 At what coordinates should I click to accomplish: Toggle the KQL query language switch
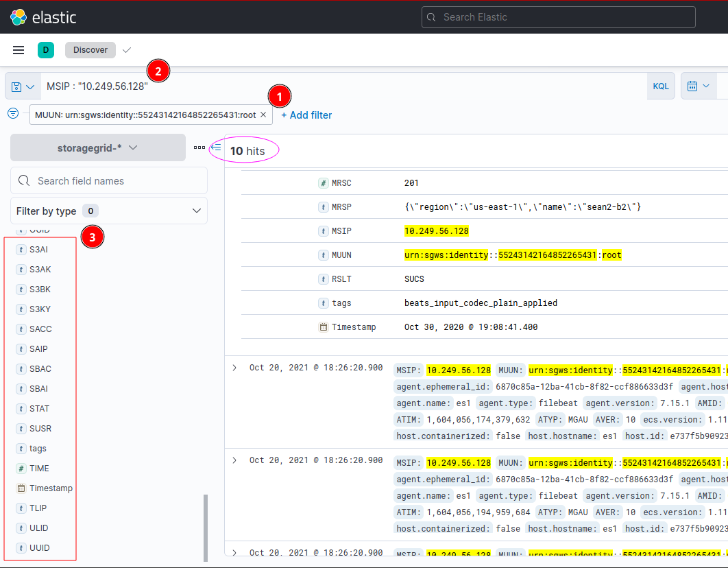661,86
